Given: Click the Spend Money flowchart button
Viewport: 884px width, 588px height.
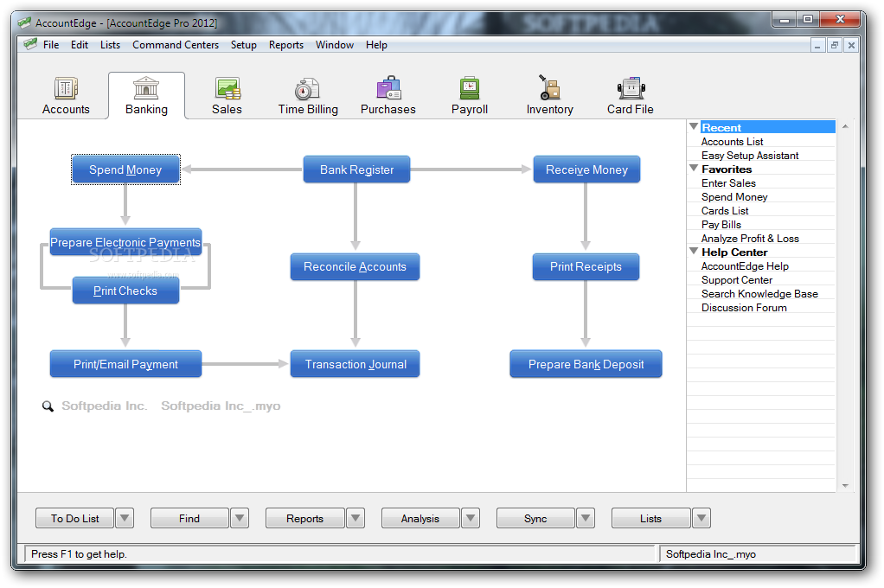Looking at the screenshot, I should (x=125, y=169).
